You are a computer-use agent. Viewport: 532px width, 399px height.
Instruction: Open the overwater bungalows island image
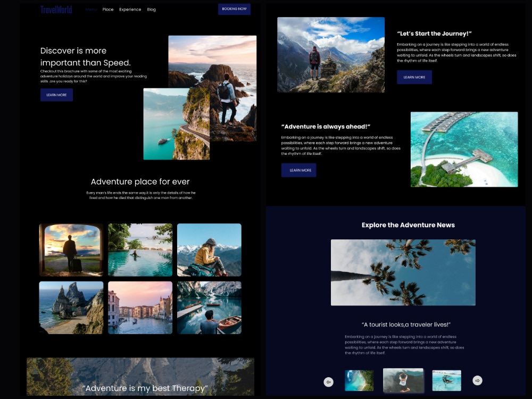[x=464, y=149]
